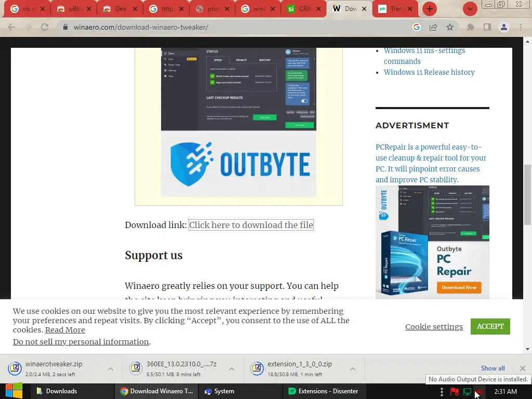Click the page vertical scrollbar thumb
Image resolution: width=532 pixels, height=399 pixels.
pos(527,194)
